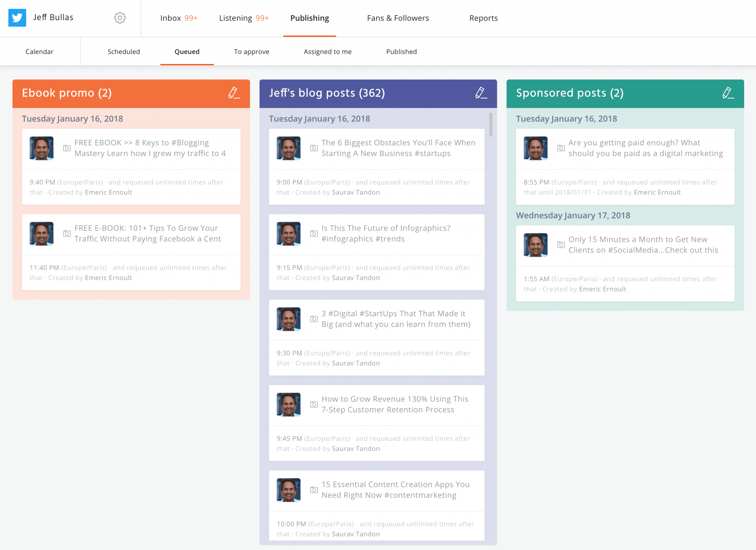
Task: Open avatar on Only 15 Minutes post
Action: tap(535, 245)
